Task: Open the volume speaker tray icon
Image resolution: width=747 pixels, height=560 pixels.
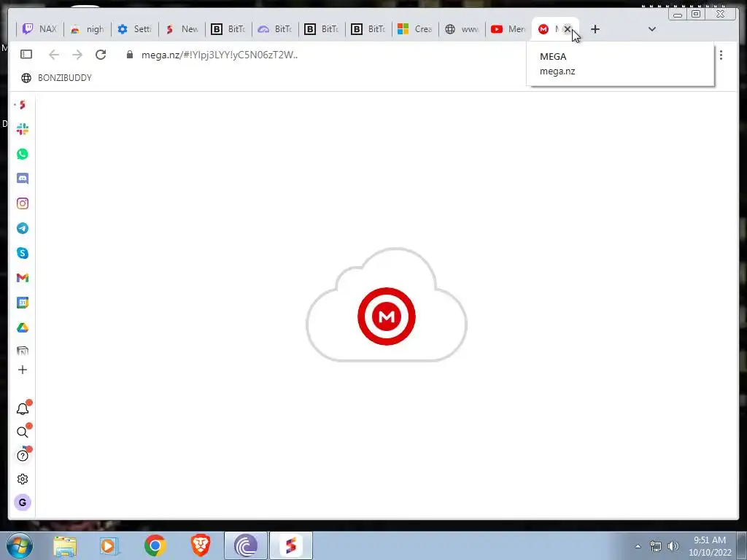Action: (x=673, y=546)
